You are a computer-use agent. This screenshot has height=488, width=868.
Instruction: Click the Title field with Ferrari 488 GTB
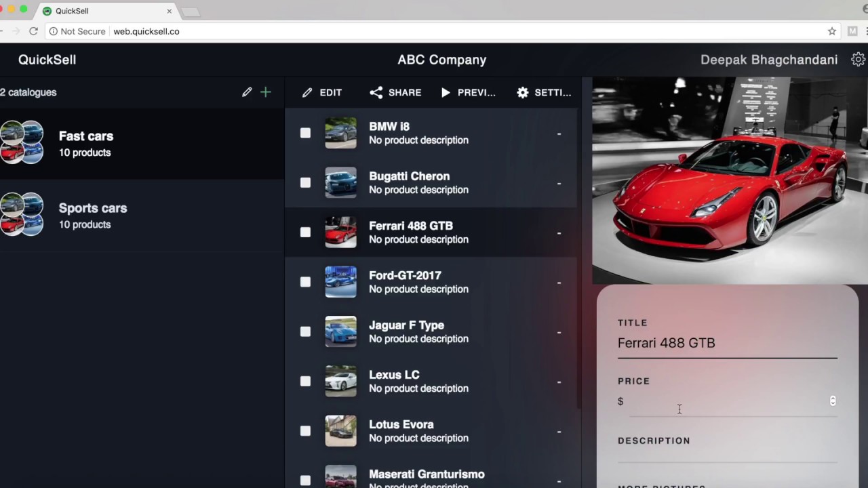coord(727,343)
